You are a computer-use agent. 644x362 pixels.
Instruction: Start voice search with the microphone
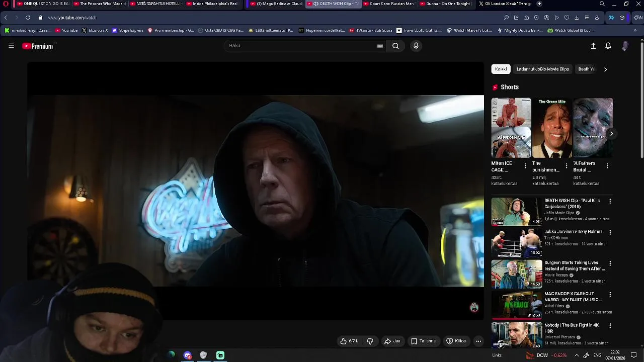pyautogui.click(x=416, y=46)
